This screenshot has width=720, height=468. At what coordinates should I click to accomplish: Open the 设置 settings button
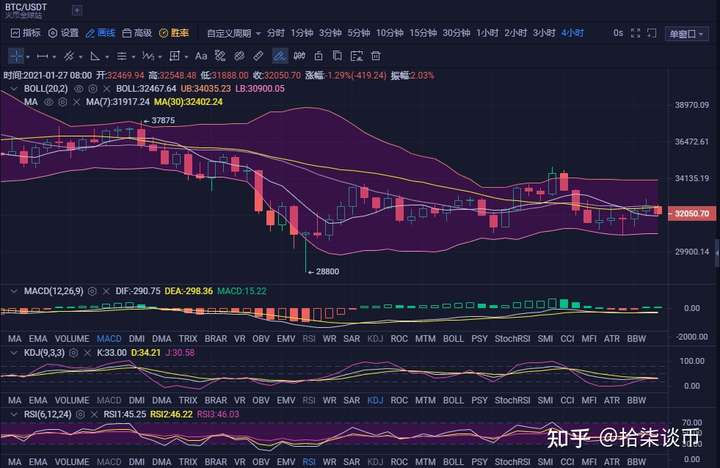[63, 33]
